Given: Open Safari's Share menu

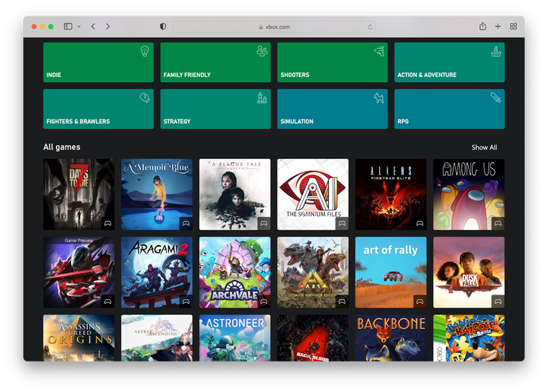Looking at the screenshot, I should (x=483, y=26).
